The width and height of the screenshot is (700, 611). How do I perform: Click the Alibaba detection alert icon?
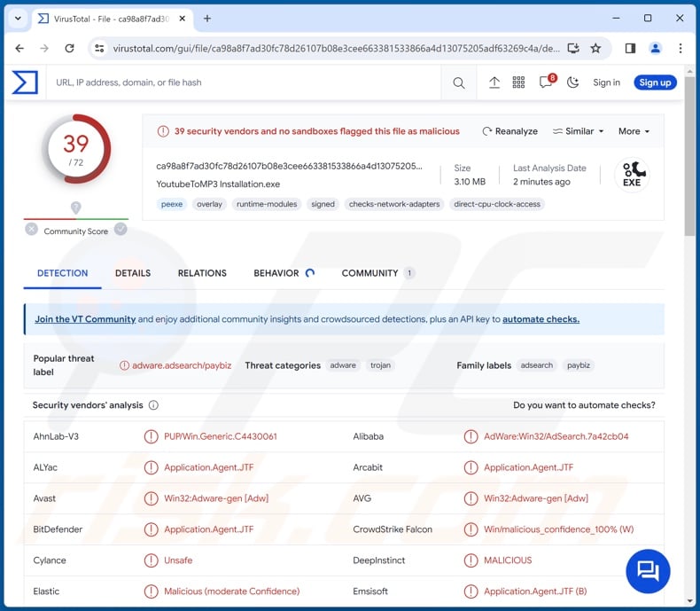(471, 436)
